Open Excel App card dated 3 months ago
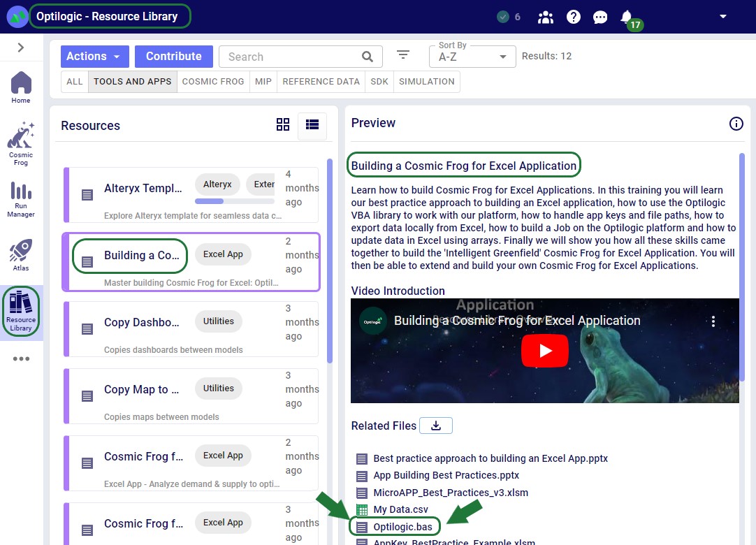 coord(191,524)
